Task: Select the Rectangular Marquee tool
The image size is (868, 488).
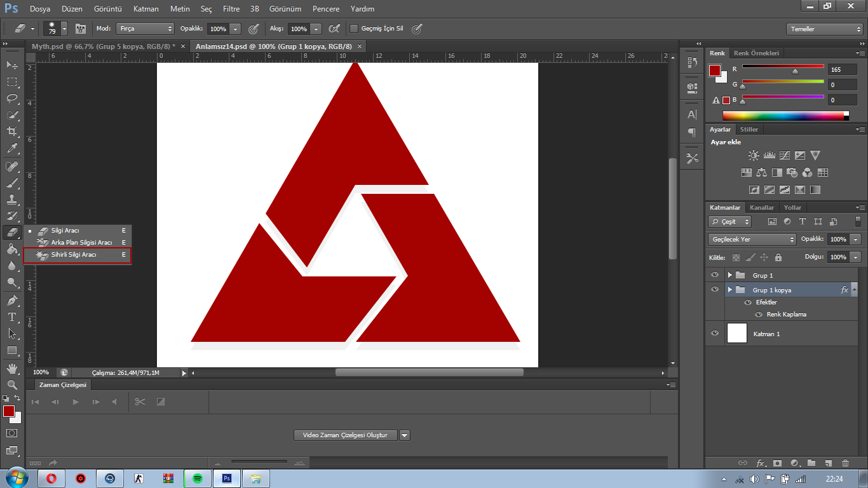Action: click(12, 82)
